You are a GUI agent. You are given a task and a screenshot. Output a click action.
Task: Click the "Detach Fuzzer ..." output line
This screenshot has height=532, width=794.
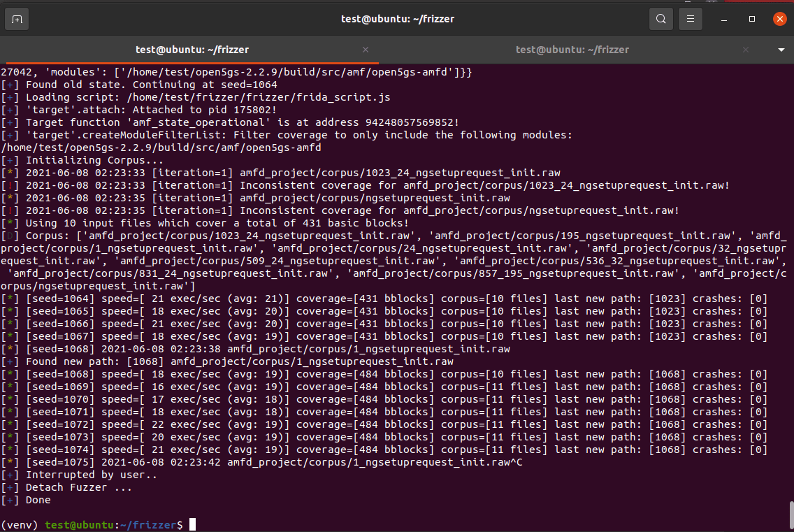coord(78,487)
